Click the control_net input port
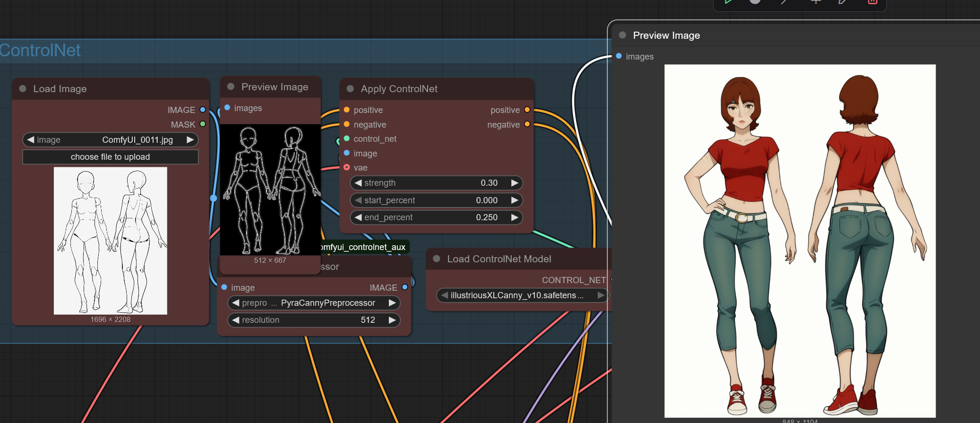The image size is (980, 423). [347, 139]
